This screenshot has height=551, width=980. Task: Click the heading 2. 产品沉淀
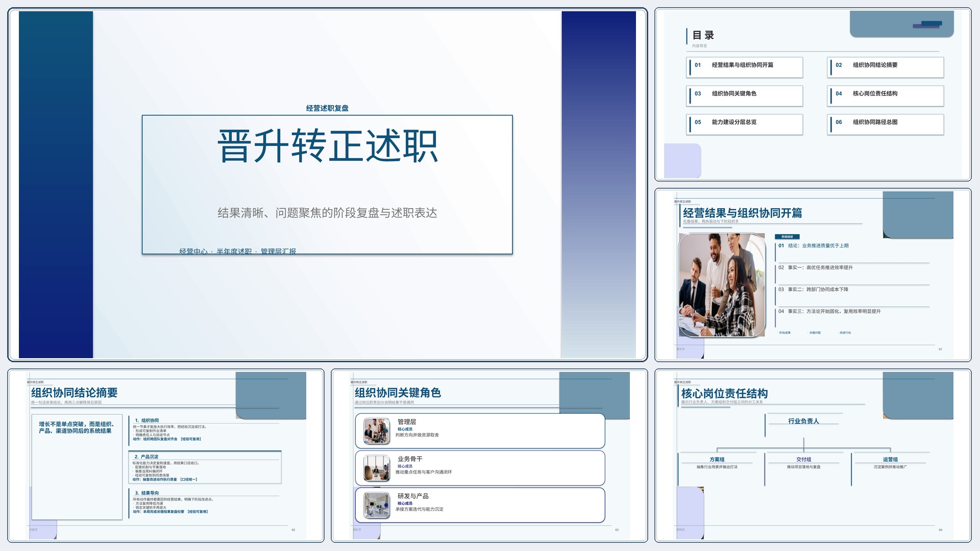coord(146,457)
